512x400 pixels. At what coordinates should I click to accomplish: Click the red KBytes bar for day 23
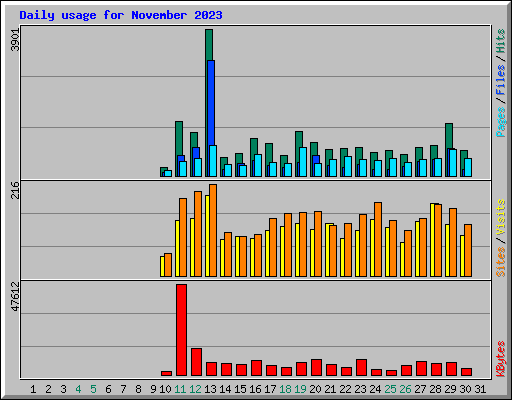tap(361, 368)
